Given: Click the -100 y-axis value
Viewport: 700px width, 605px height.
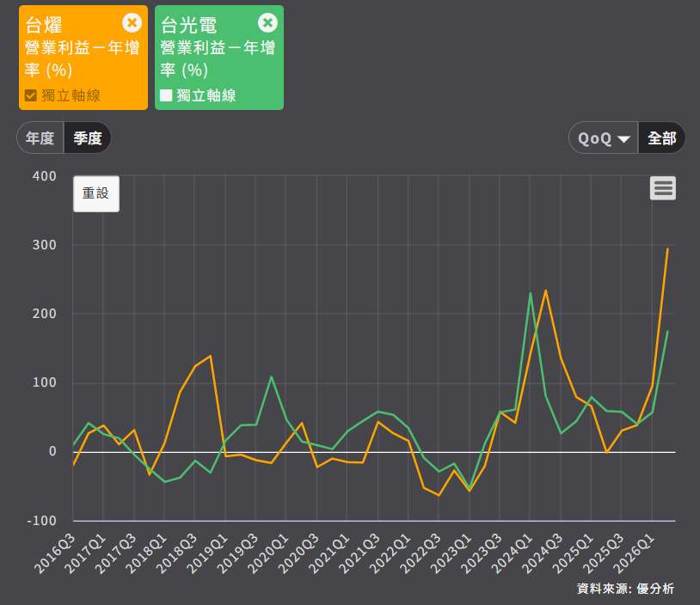Looking at the screenshot, I should (x=41, y=521).
